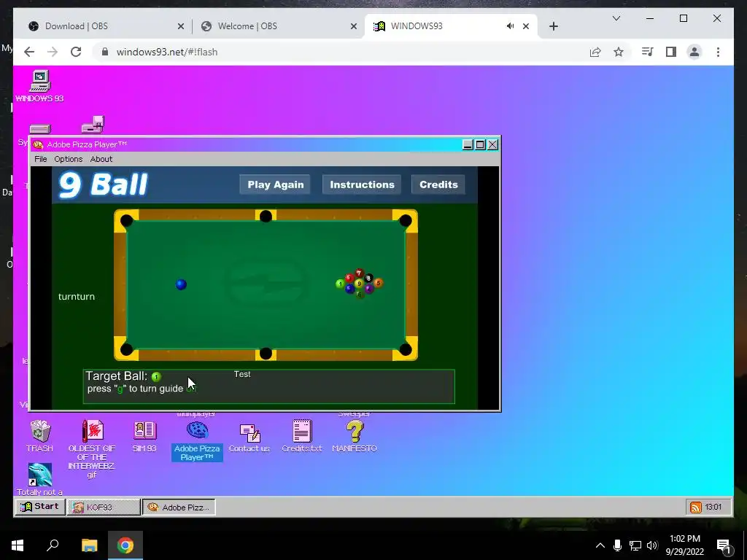This screenshot has height=560, width=747.
Task: Click the share page icon in address bar
Action: (595, 52)
